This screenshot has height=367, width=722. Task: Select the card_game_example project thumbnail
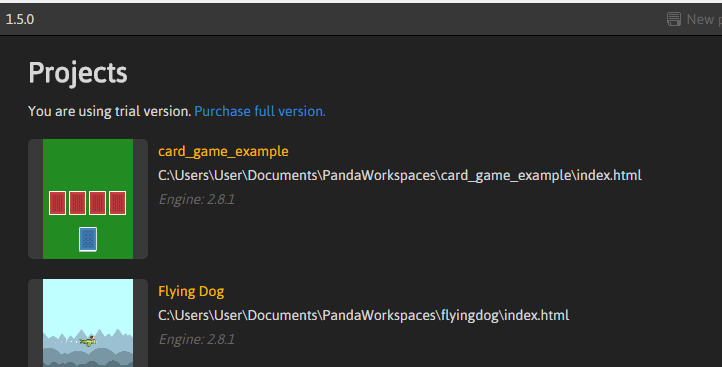88,199
